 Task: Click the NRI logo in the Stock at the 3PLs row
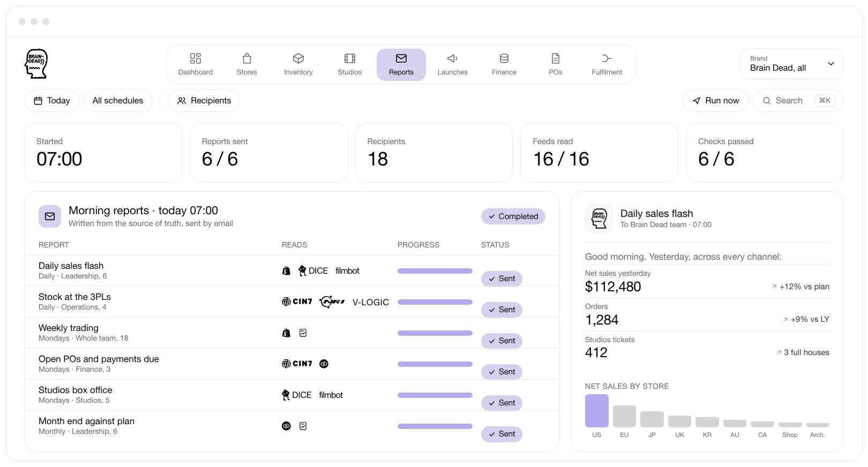(332, 302)
